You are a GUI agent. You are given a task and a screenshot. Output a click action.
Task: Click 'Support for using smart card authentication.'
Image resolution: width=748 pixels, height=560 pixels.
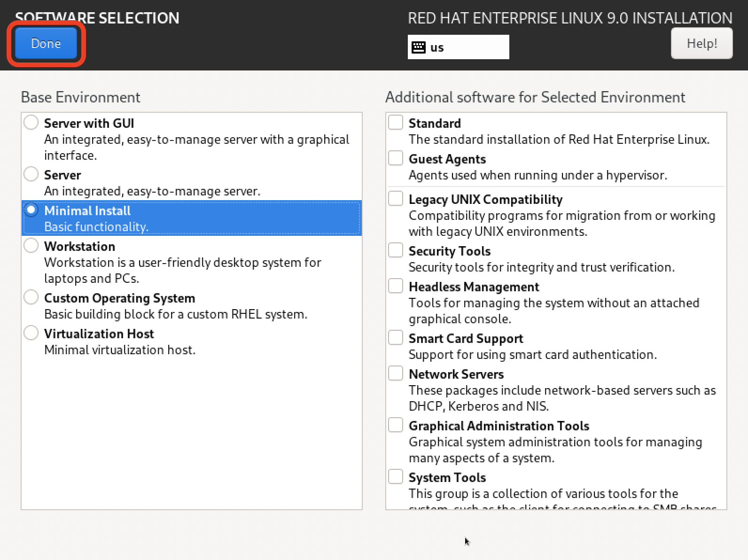click(x=533, y=355)
